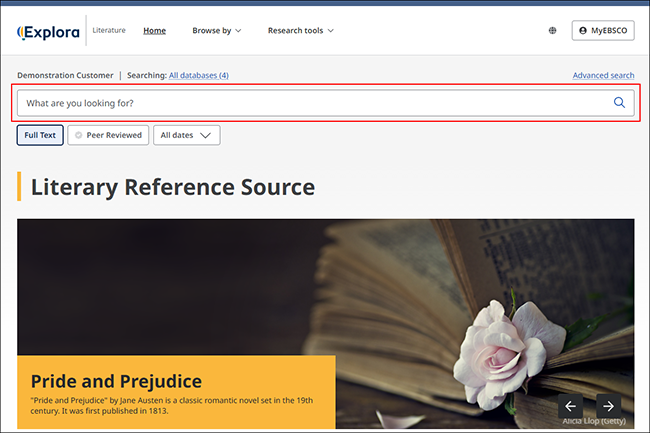Click the Explora logo
The width and height of the screenshot is (650, 433).
pyautogui.click(x=48, y=32)
